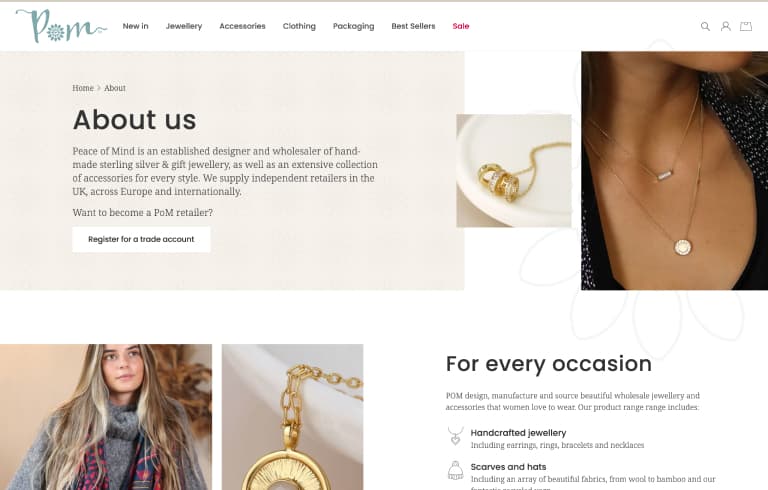Open the search magnifier icon
Viewport: 768px width, 490px height.
tap(705, 26)
